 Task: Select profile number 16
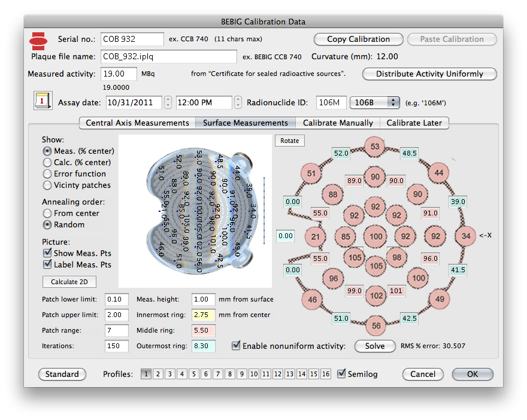(x=326, y=374)
